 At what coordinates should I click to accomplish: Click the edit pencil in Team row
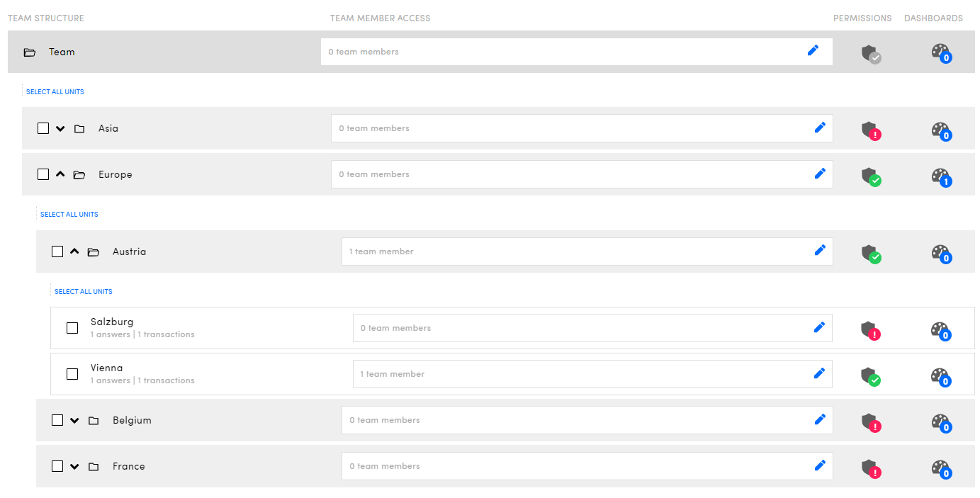[813, 50]
